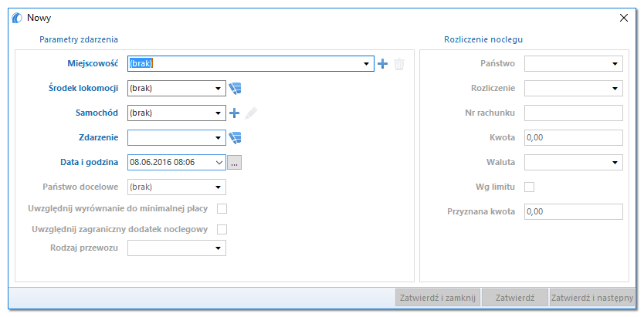Open dictionary icon beside Środek lokomocji

pyautogui.click(x=235, y=88)
